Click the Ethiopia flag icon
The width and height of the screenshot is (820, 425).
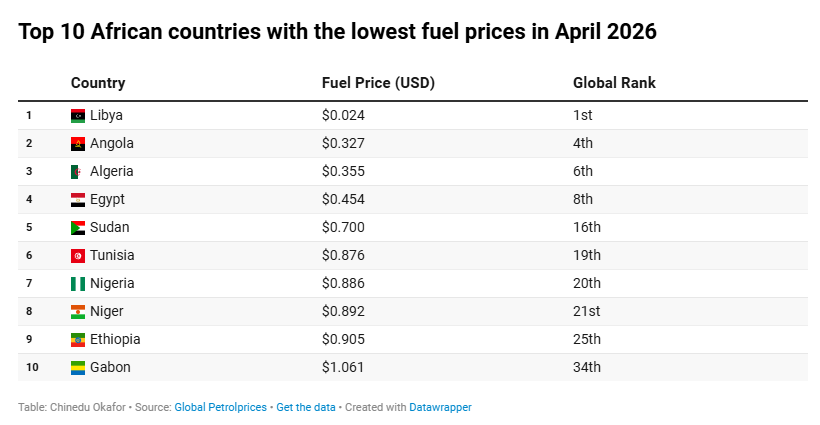(x=78, y=339)
